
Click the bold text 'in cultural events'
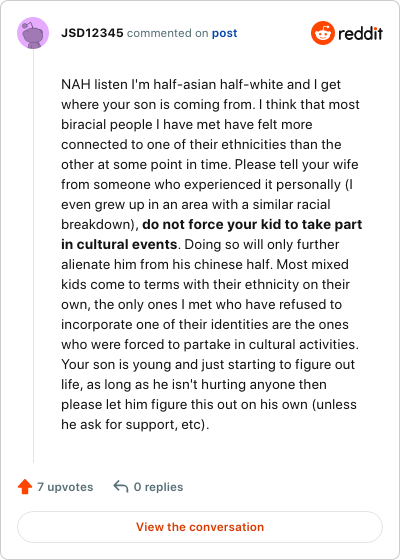click(x=119, y=245)
